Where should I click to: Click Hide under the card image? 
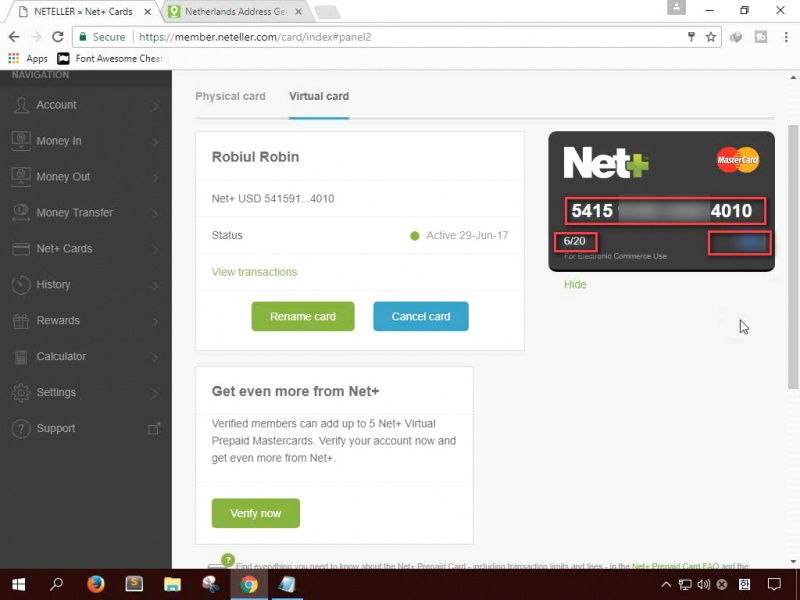point(575,285)
